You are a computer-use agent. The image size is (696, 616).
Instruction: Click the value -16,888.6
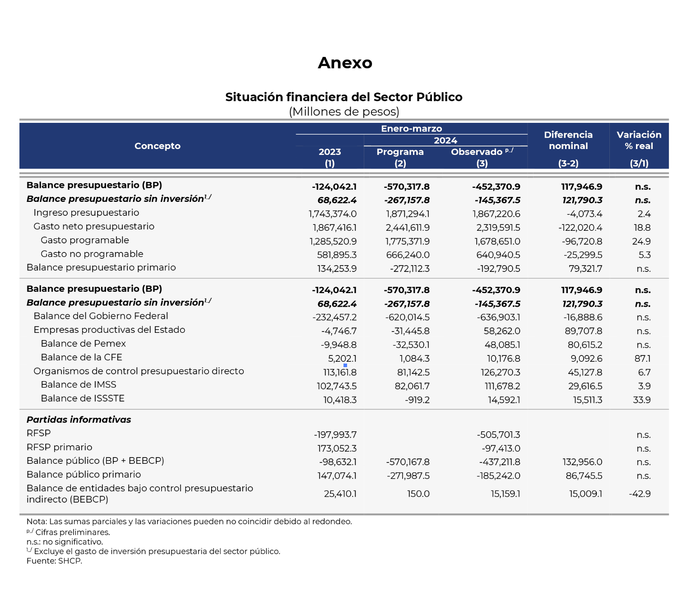pyautogui.click(x=583, y=317)
